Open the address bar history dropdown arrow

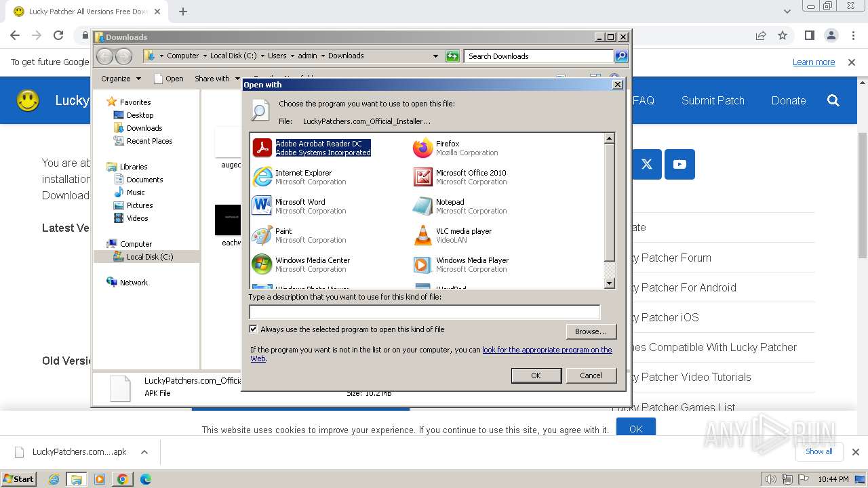(435, 56)
